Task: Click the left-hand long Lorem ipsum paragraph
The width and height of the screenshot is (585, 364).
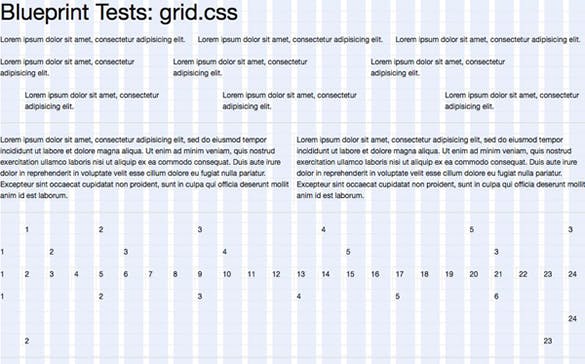Action: (144, 167)
